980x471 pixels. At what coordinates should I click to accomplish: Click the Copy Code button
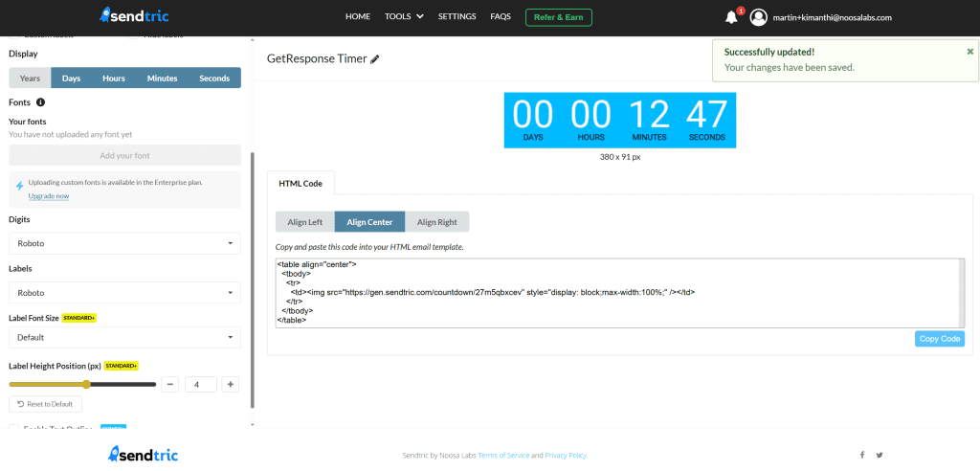[940, 339]
